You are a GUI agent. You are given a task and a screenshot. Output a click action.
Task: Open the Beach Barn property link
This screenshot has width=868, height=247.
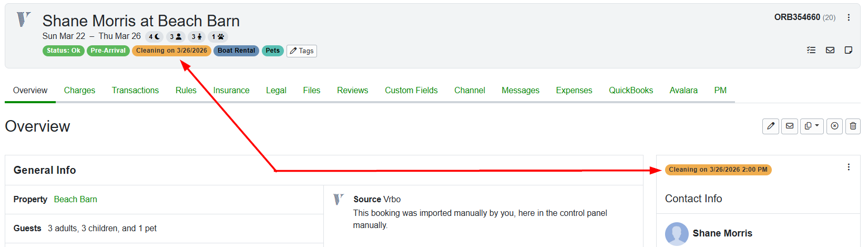click(75, 199)
